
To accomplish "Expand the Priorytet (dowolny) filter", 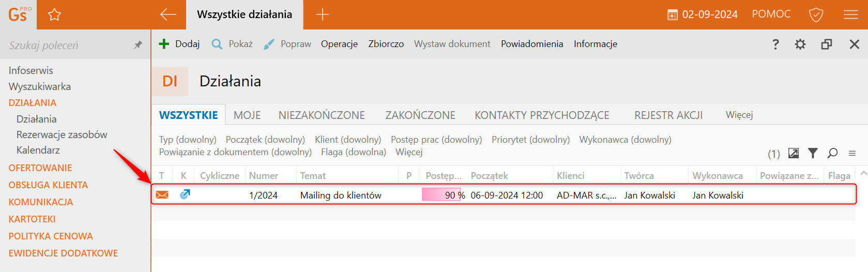I will (530, 140).
